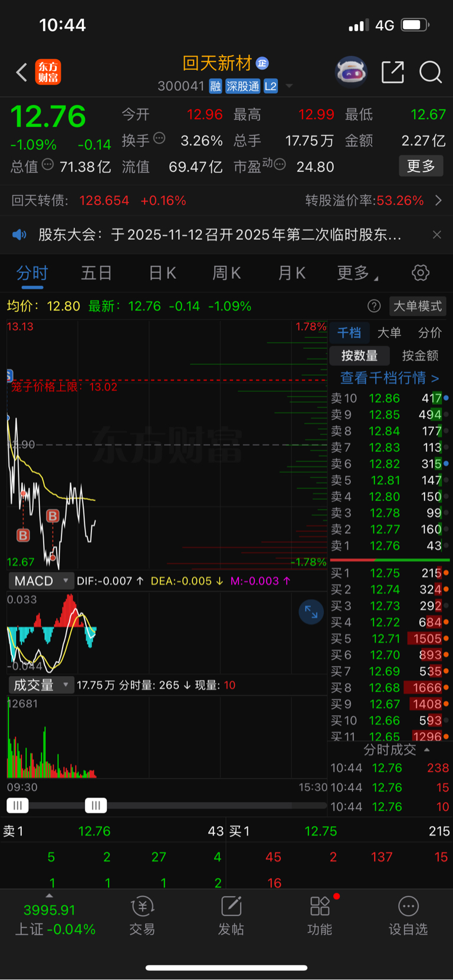Tap the 设自选 watchlist icon
Viewport: 453px width, 980px height.
click(408, 916)
